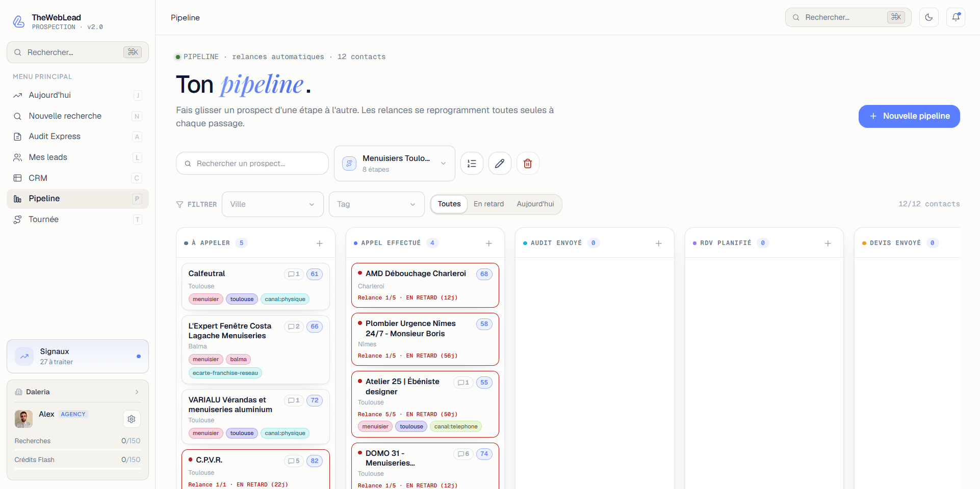Add card to RDV Planifié column

(828, 243)
